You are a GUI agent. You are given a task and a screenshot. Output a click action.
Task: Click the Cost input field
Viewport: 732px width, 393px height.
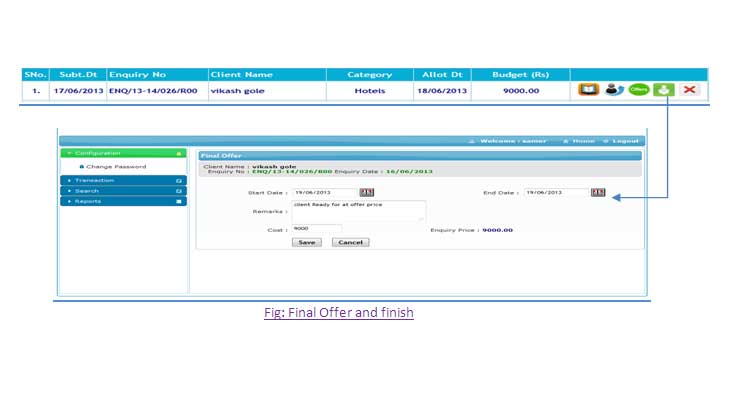point(317,228)
